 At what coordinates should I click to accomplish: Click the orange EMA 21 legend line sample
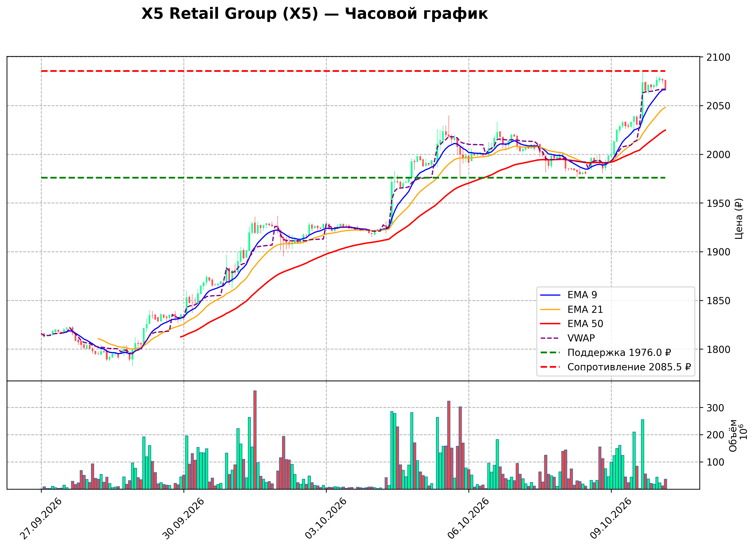click(x=550, y=309)
